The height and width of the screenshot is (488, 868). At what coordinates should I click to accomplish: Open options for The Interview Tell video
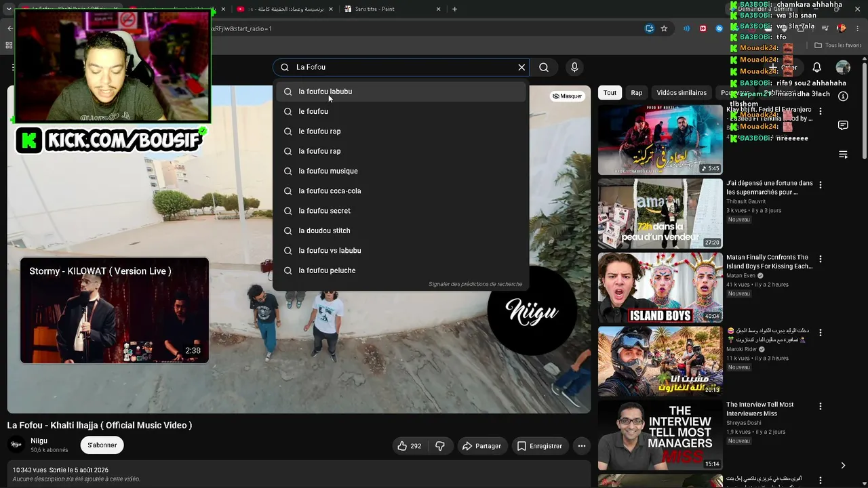(821, 407)
